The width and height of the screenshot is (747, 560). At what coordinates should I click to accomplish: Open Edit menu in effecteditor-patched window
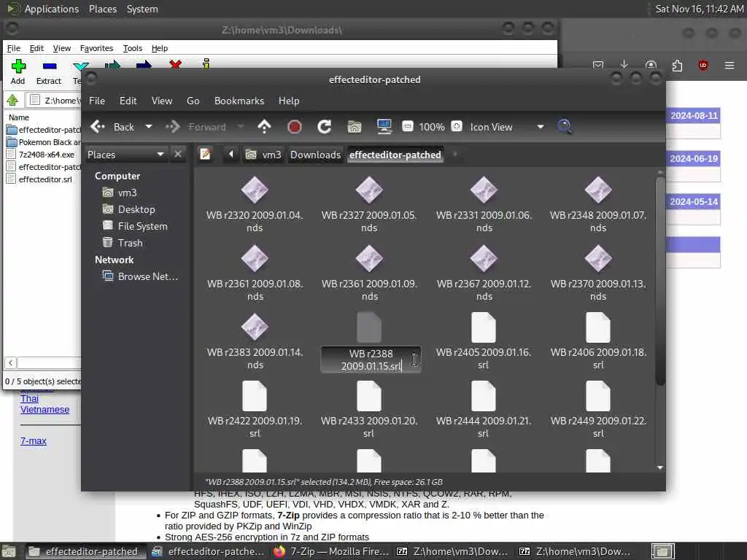tap(128, 101)
